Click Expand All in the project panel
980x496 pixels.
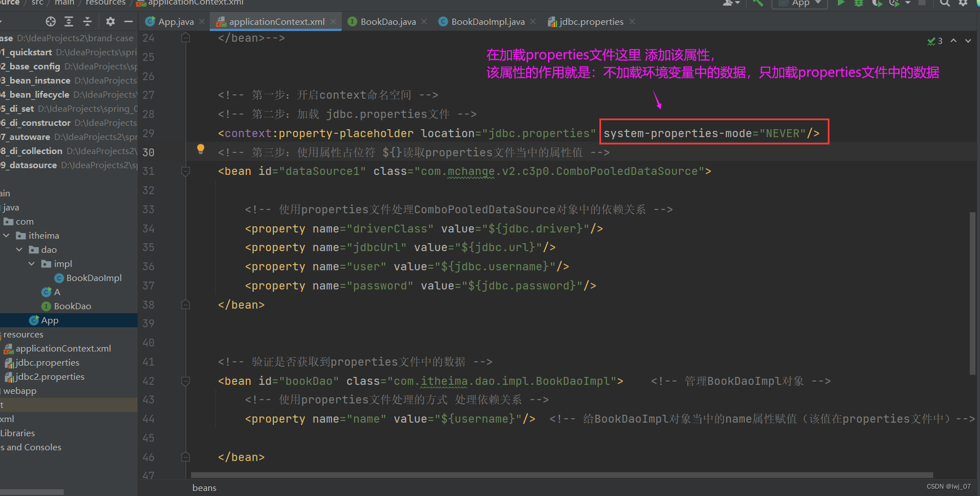[69, 21]
